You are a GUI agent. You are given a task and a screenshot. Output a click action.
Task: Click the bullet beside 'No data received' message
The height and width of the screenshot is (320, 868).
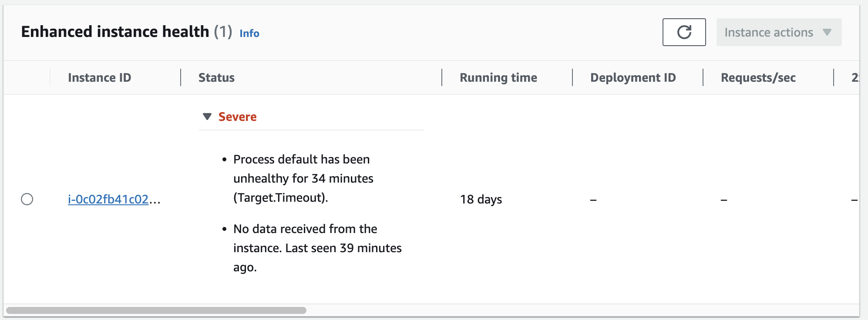[225, 229]
